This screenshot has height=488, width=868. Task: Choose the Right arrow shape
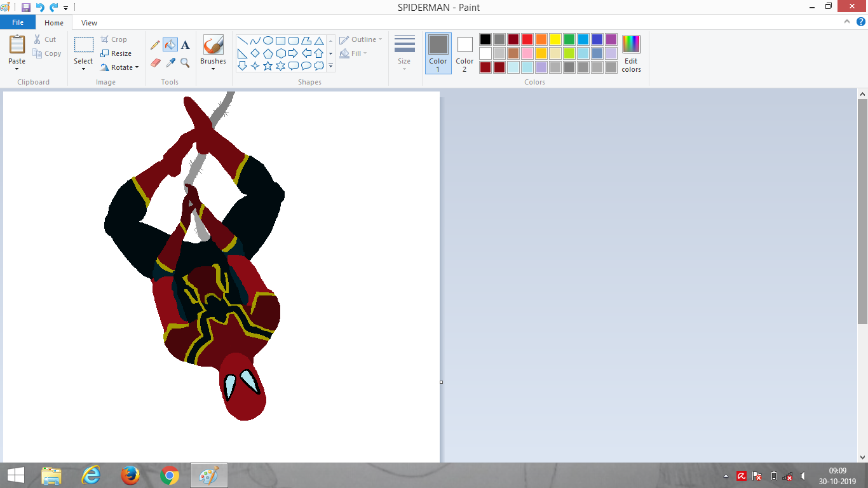pos(294,53)
